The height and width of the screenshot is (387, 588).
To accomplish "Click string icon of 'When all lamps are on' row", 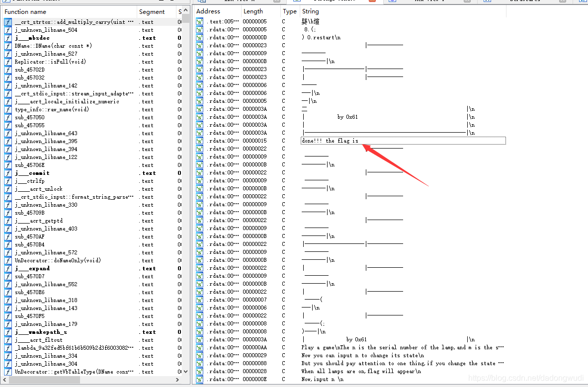I will click(199, 371).
